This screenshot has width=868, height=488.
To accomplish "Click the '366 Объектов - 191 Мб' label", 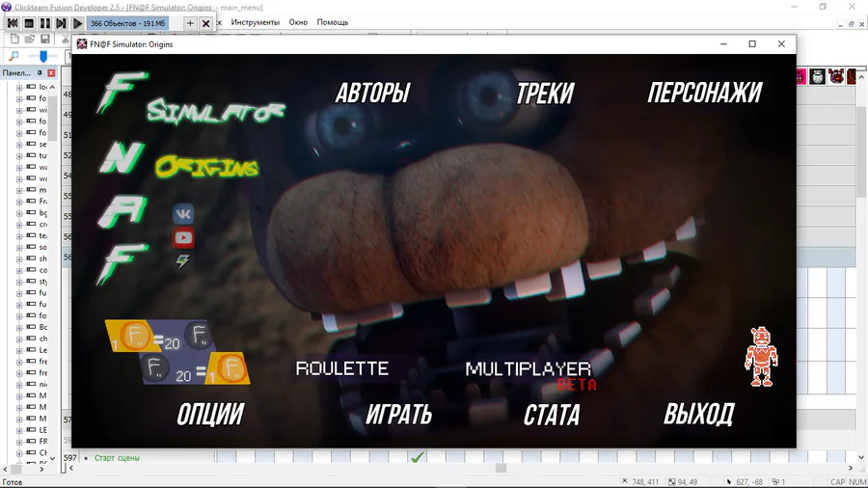I will tap(128, 23).
